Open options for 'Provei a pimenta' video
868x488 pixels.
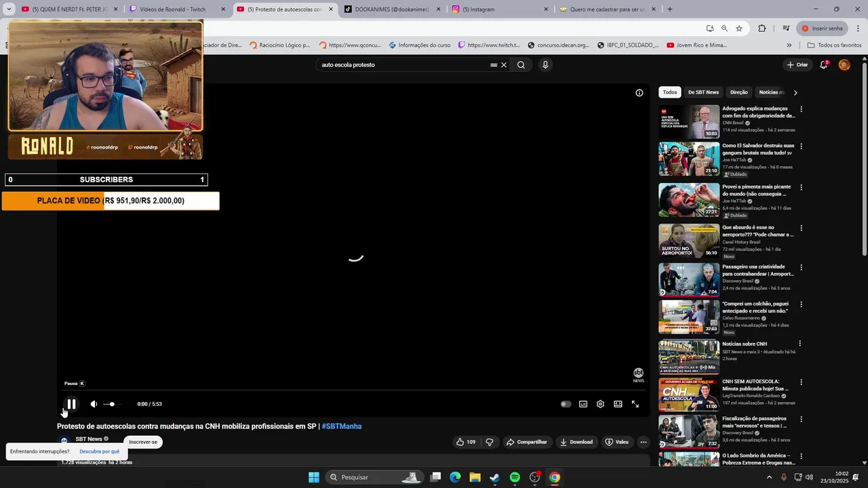801,188
